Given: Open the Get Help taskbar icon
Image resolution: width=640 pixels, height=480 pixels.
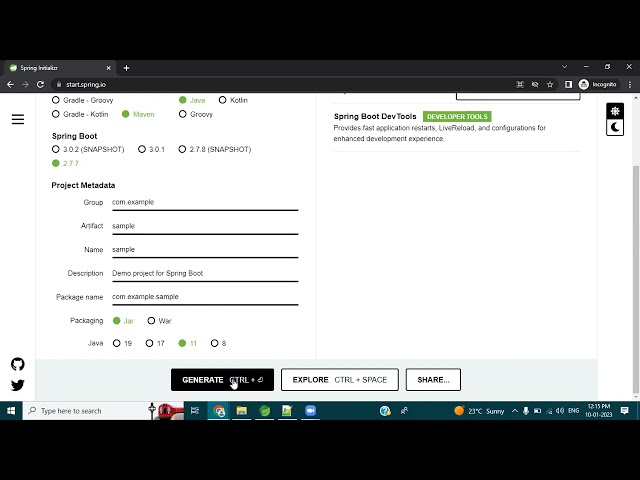Looking at the screenshot, I should 385,411.
